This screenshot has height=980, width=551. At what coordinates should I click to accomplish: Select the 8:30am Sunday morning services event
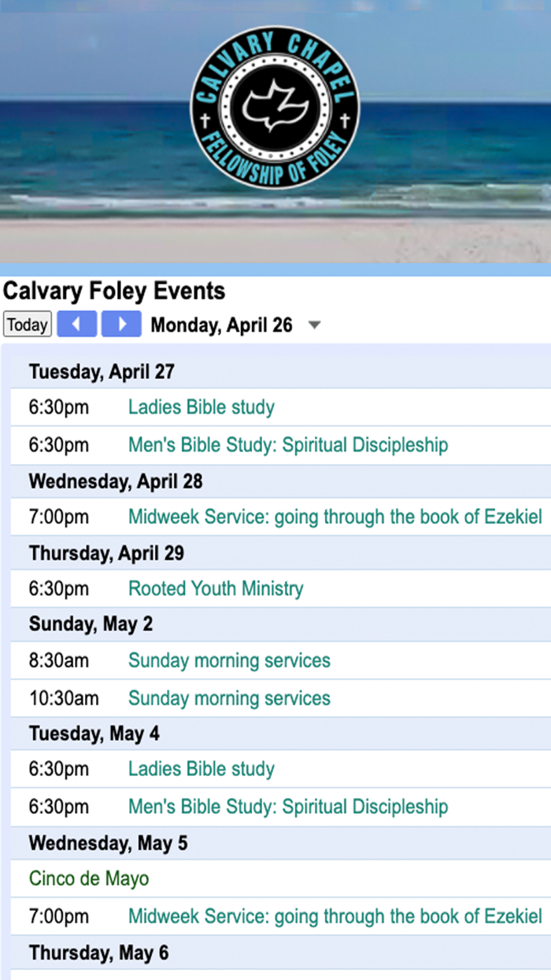(229, 660)
